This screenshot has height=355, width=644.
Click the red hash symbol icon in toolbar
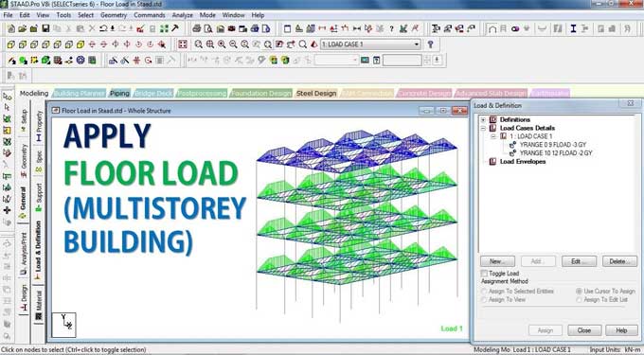pos(136,61)
